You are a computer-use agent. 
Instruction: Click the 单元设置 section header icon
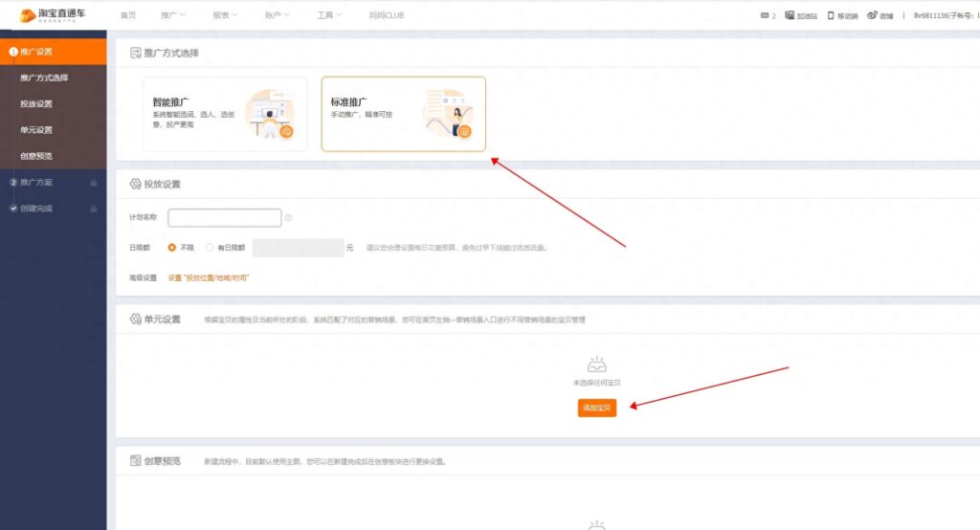136,320
